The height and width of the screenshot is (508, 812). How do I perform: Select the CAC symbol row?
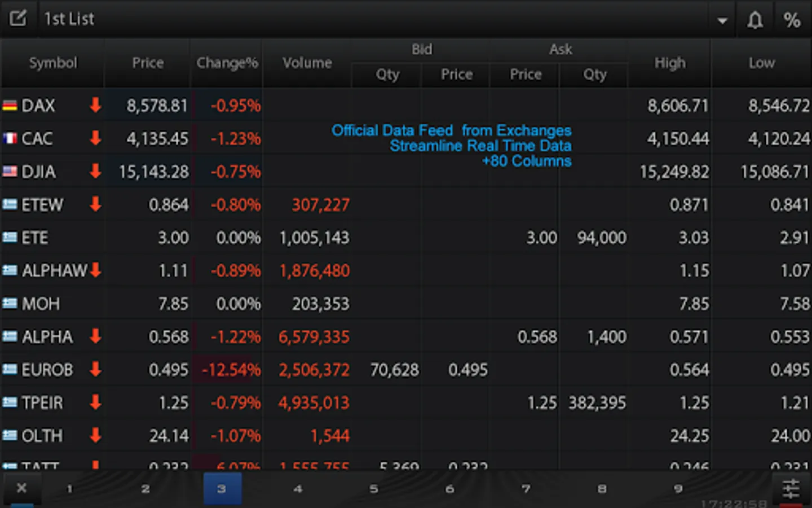[406, 138]
